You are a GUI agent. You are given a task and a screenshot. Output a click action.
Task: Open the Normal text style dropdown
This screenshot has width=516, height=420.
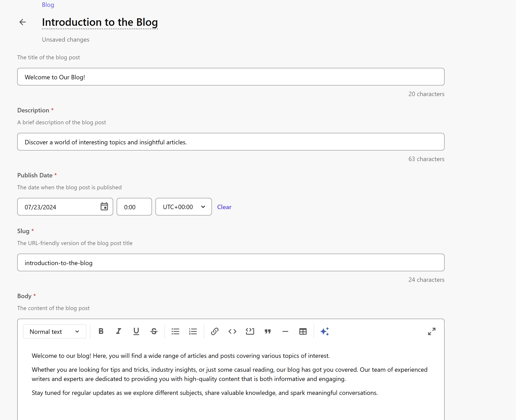point(54,331)
